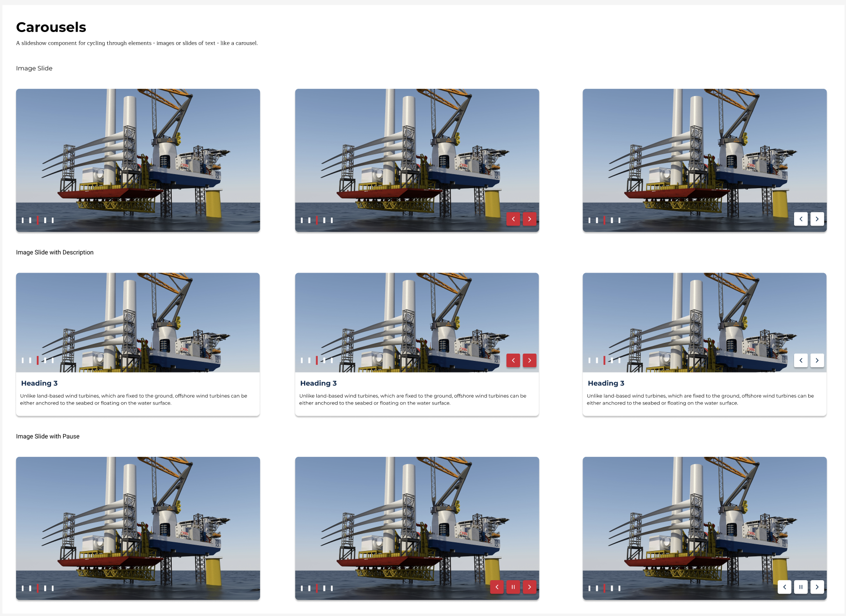Screen dimensions: 846x616
Task: Click the "Image Slide with Pause" label
Action: [x=48, y=437]
